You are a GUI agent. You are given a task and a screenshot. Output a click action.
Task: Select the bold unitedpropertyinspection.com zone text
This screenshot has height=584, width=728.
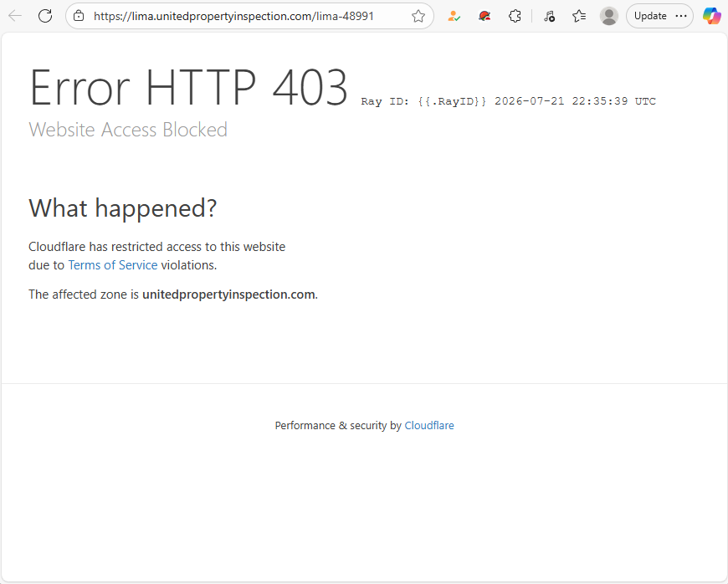(x=228, y=295)
